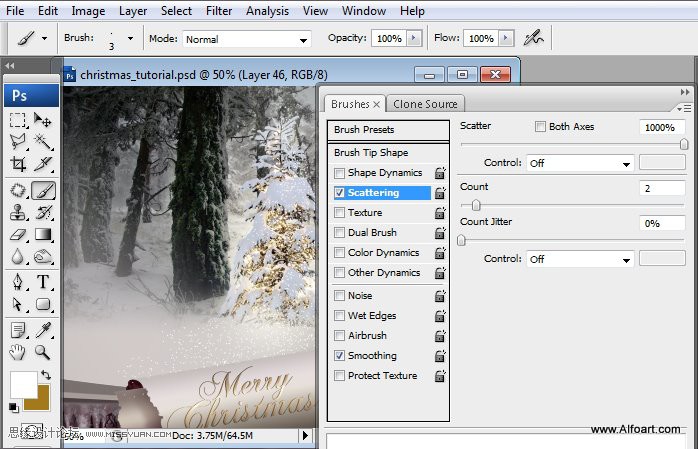Click the Count slider handle

pos(476,205)
